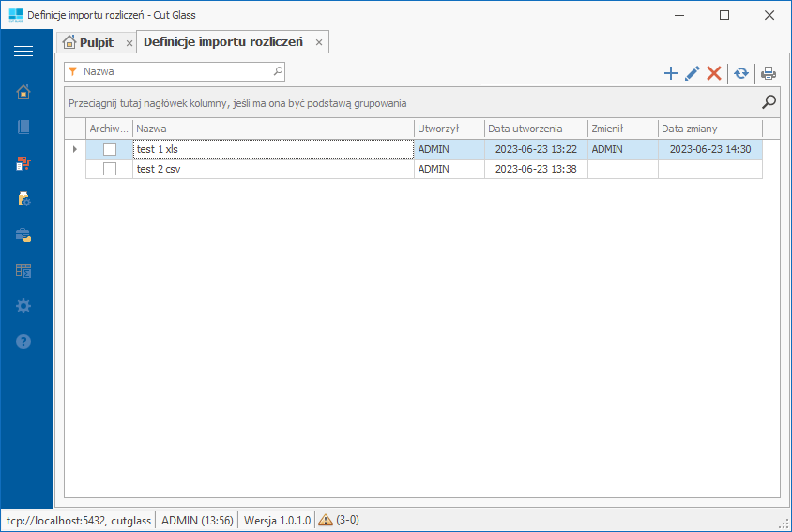The height and width of the screenshot is (532, 792).
Task: Refresh the definitions list
Action: [741, 73]
